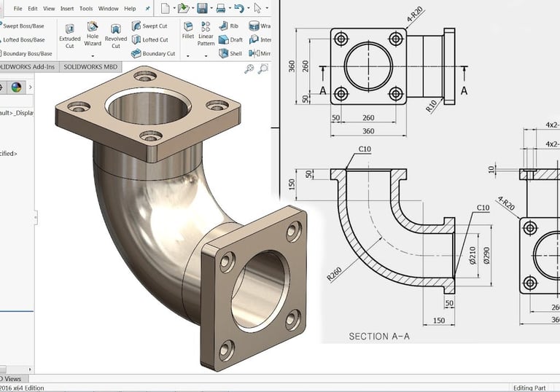The width and height of the screenshot is (560, 392).
Task: Open the DisplayManager appearance sphere tab
Action: coord(16,87)
